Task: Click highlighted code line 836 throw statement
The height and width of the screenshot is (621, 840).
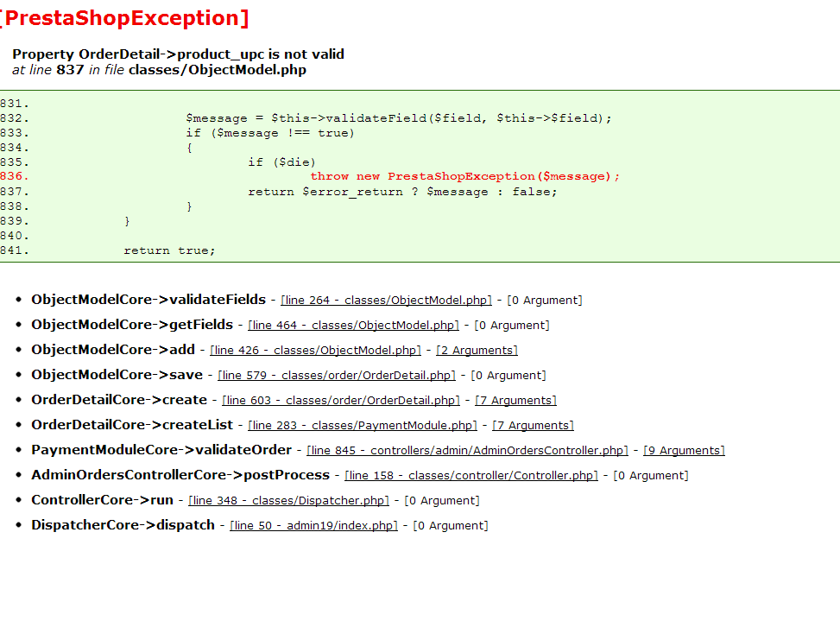Action: pyautogui.click(x=464, y=176)
